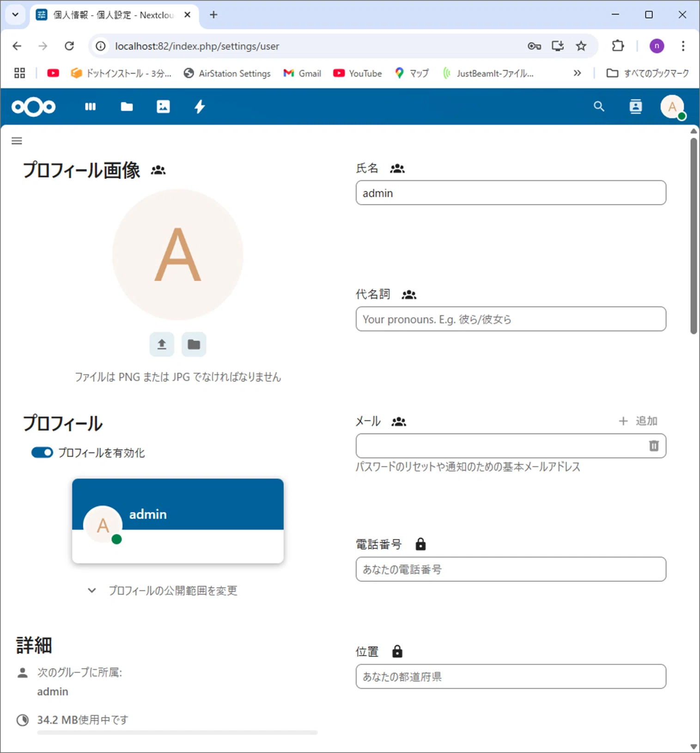Open a new browser tab
The height and width of the screenshot is (753, 700).
(213, 15)
